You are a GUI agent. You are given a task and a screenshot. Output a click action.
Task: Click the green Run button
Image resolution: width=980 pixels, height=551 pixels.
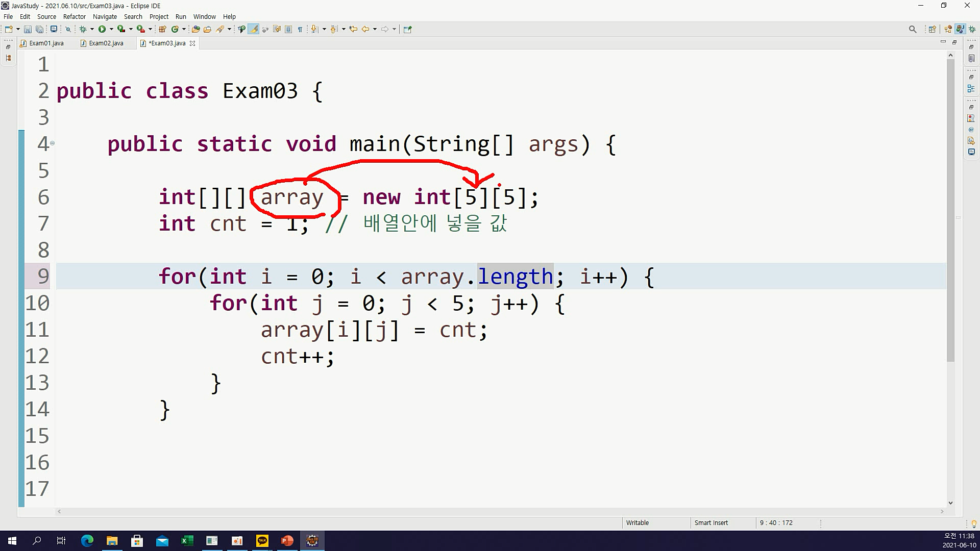pos(102,29)
